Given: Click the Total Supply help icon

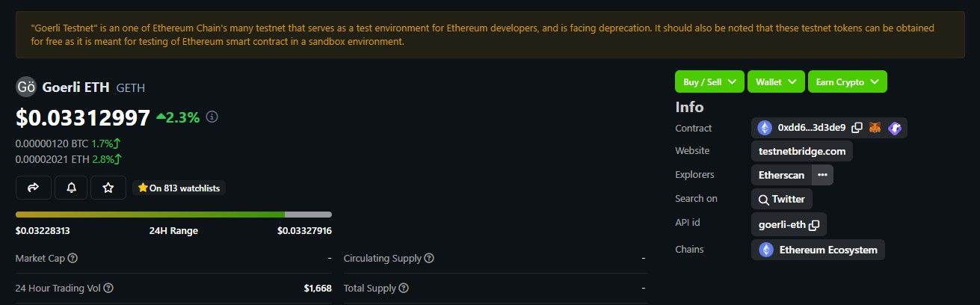Looking at the screenshot, I should pyautogui.click(x=404, y=288).
